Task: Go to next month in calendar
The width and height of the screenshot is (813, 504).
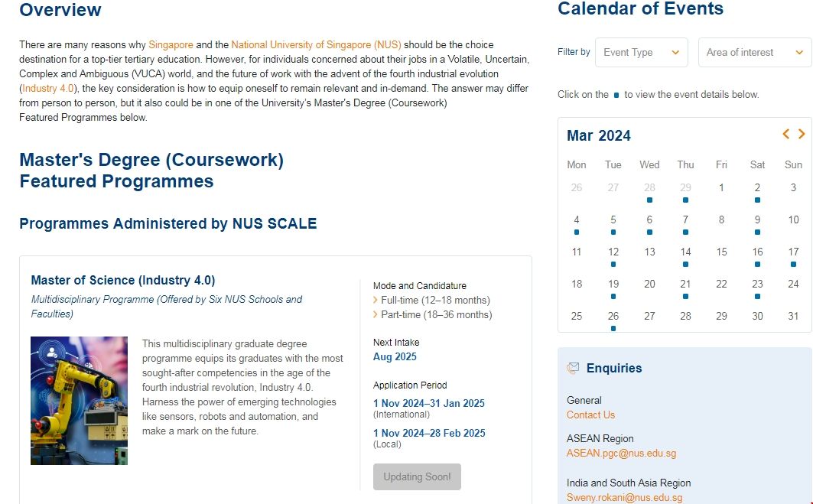Action: (802, 135)
